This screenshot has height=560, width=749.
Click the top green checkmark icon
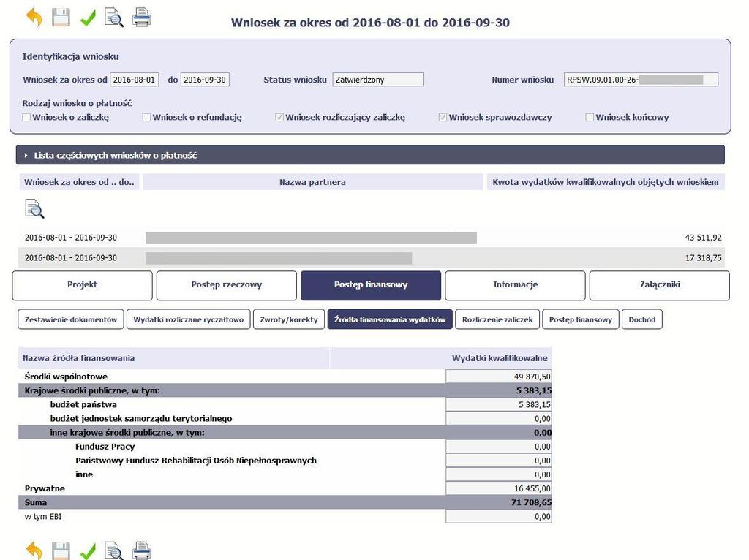pos(88,18)
